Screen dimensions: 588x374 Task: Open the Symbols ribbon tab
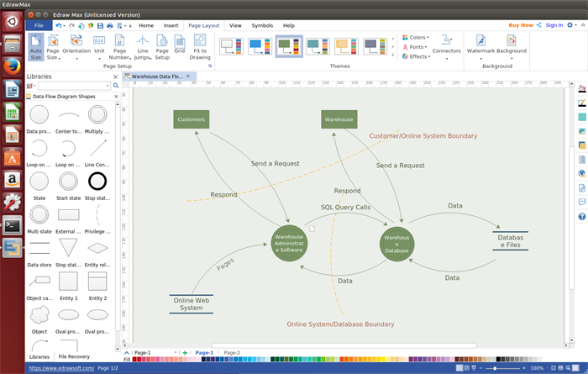[x=262, y=26]
